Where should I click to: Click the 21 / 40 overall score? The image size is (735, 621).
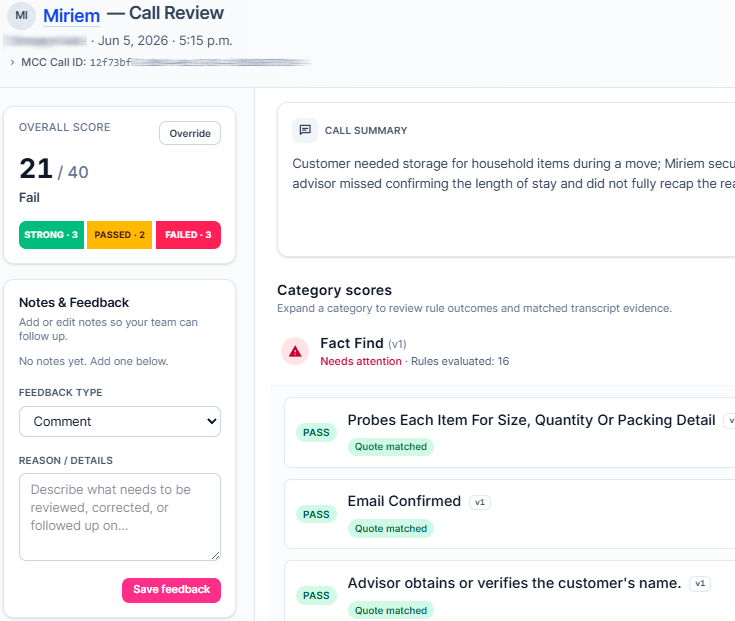click(x=54, y=169)
